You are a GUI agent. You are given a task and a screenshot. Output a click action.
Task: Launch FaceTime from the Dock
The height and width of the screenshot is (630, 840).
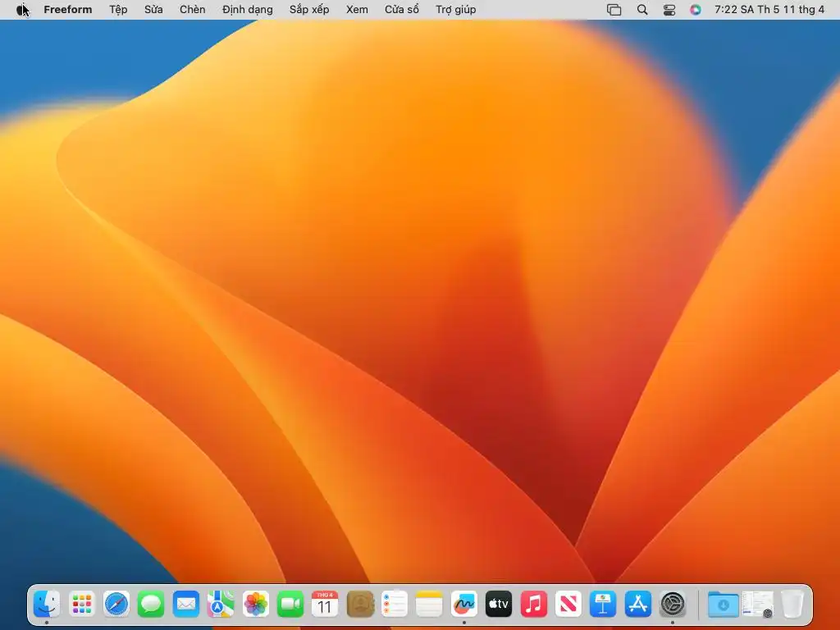[290, 605]
